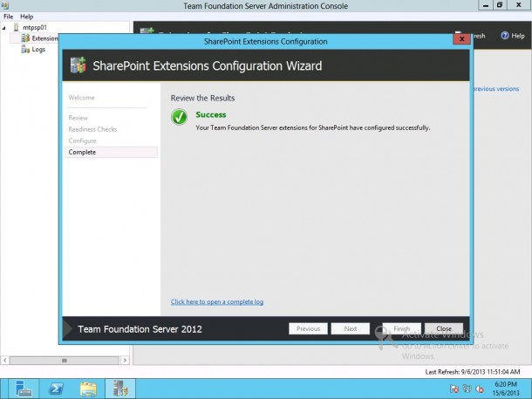Open the File menu
The image size is (532, 399).
pos(8,17)
